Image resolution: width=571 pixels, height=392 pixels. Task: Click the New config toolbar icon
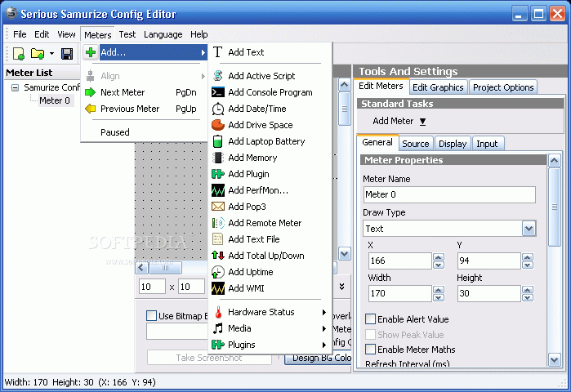tap(18, 54)
